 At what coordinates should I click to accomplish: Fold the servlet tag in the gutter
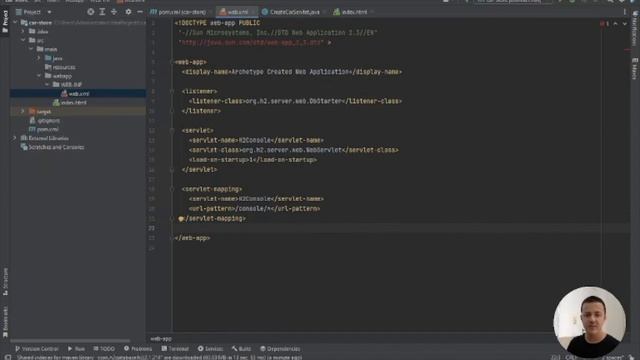click(x=172, y=131)
